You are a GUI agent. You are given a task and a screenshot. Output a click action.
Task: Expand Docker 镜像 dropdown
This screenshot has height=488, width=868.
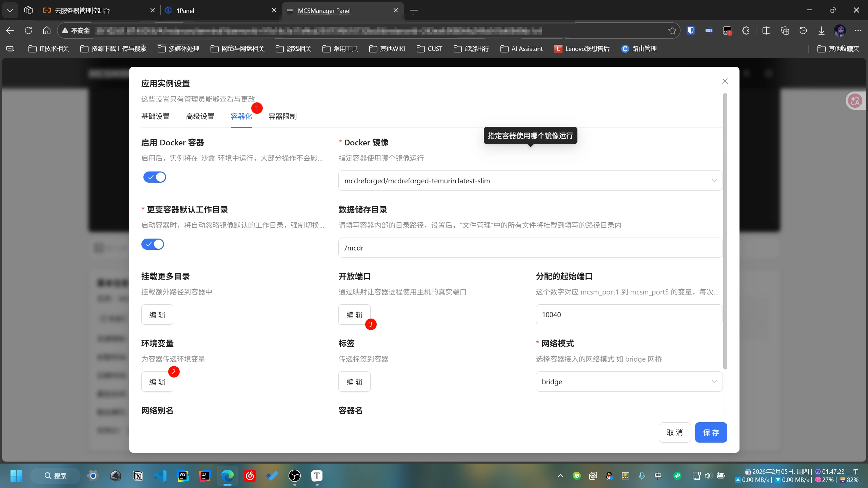(x=530, y=181)
